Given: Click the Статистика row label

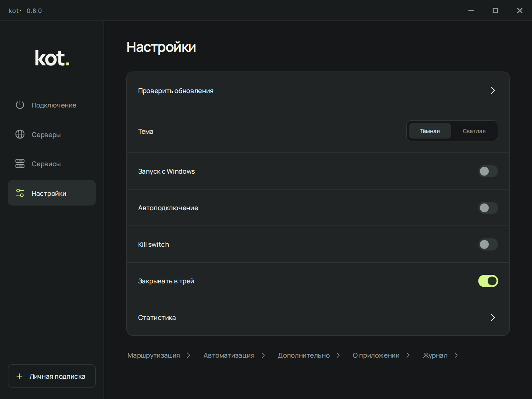Looking at the screenshot, I should point(157,317).
